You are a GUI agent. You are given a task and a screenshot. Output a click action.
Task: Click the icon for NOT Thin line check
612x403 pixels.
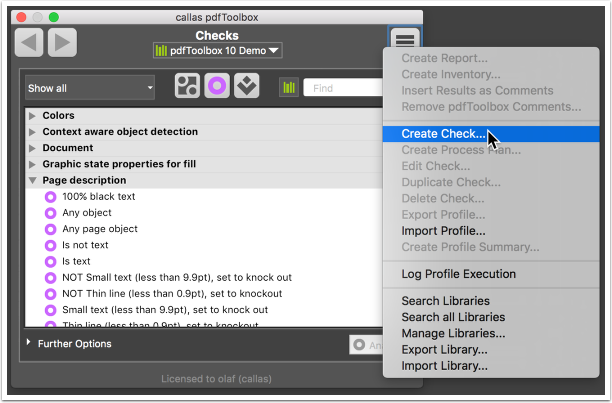50,294
